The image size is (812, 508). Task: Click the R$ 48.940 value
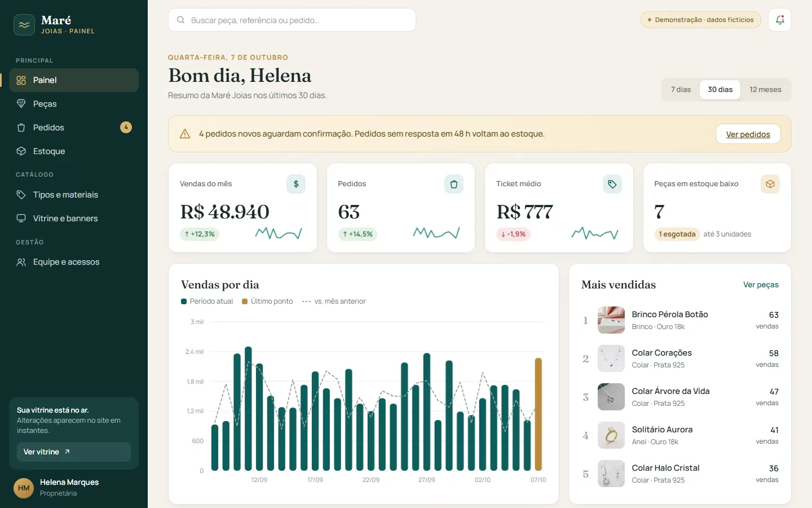pos(225,212)
